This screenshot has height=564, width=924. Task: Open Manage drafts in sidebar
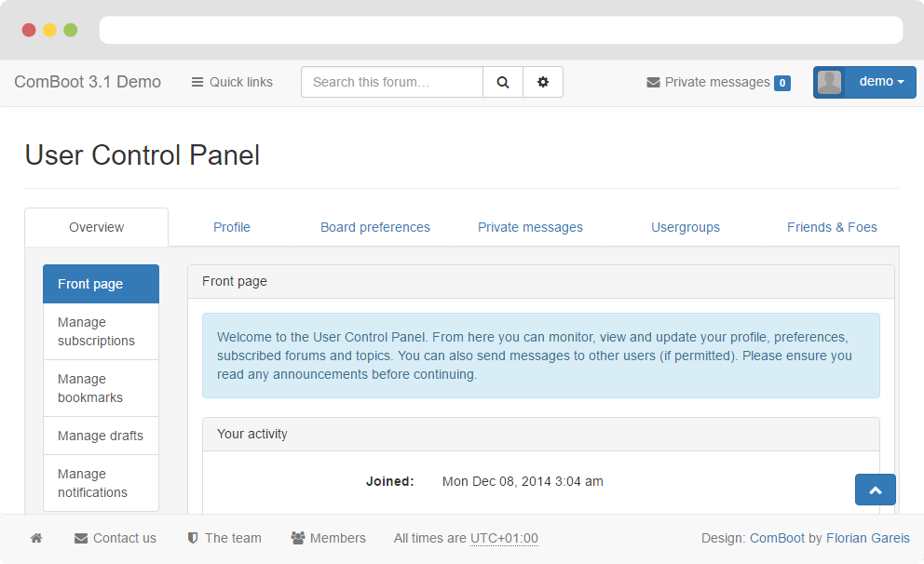101,436
